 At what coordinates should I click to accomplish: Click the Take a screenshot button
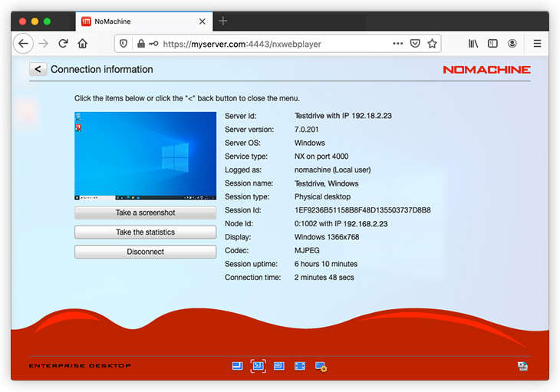pos(145,212)
